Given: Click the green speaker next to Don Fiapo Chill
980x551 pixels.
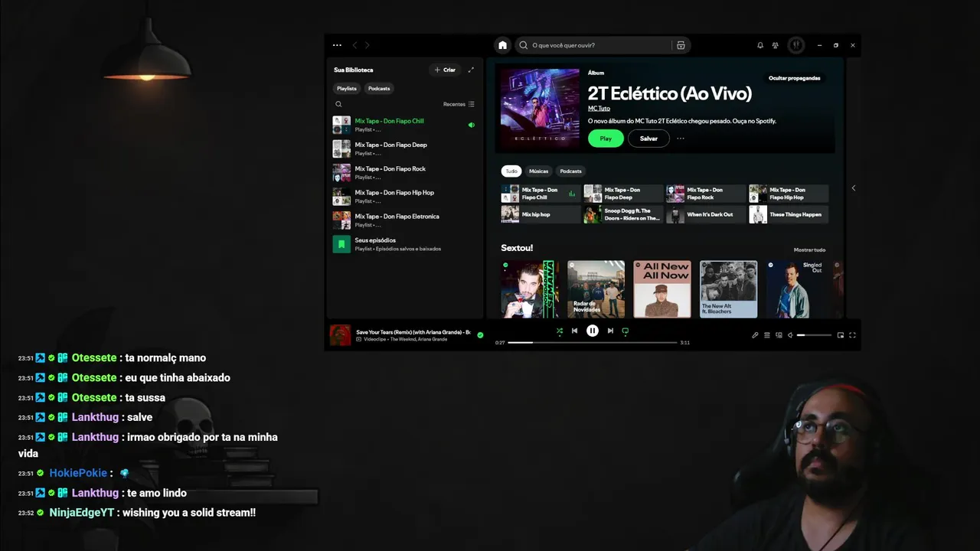Looking at the screenshot, I should tap(471, 125).
